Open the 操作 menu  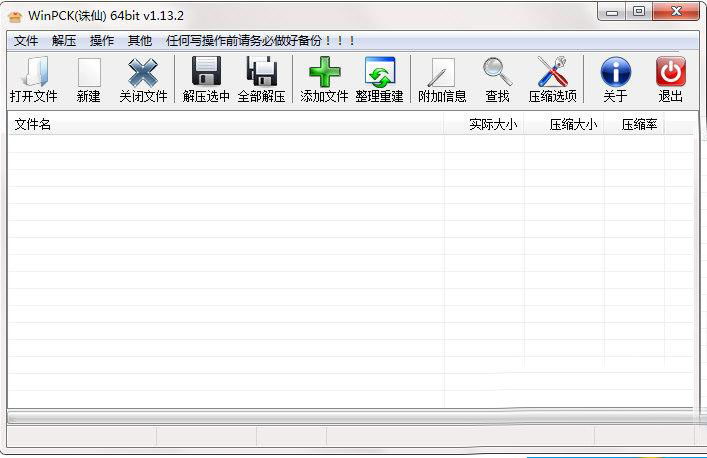click(x=102, y=41)
